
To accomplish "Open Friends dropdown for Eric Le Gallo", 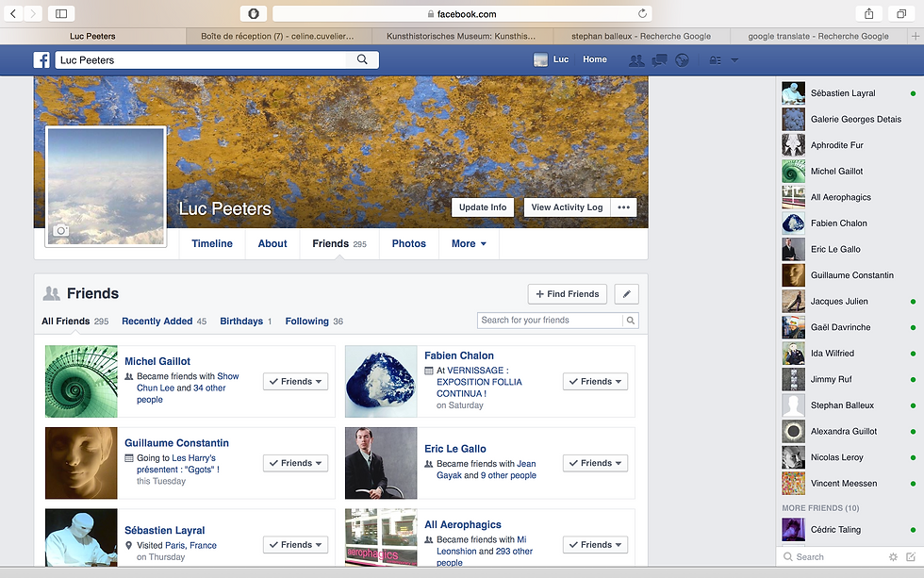I will tap(595, 463).
